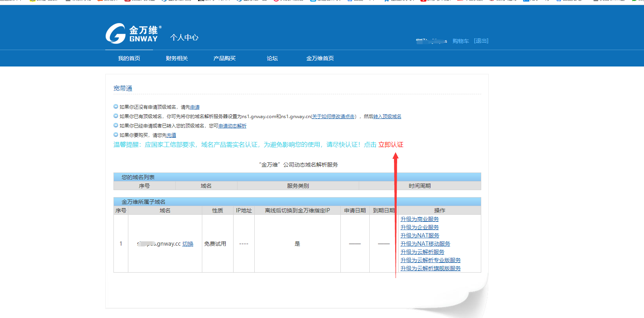The width and height of the screenshot is (644, 318).
Task: Click 申请日期 column header
Action: 355,210
